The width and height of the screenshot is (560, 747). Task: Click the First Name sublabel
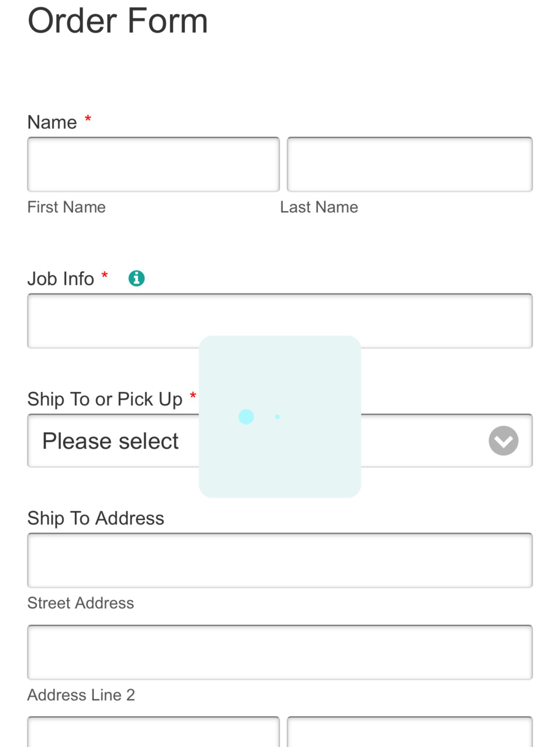(x=66, y=207)
